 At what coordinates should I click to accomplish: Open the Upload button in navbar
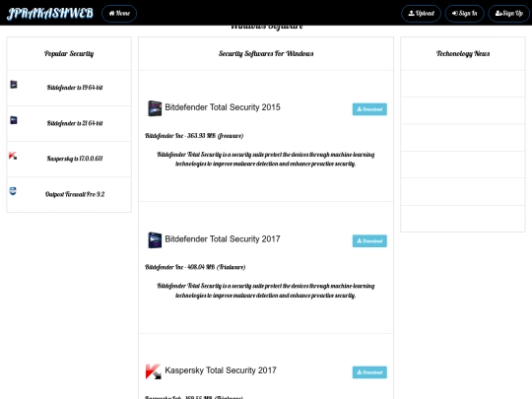[421, 14]
